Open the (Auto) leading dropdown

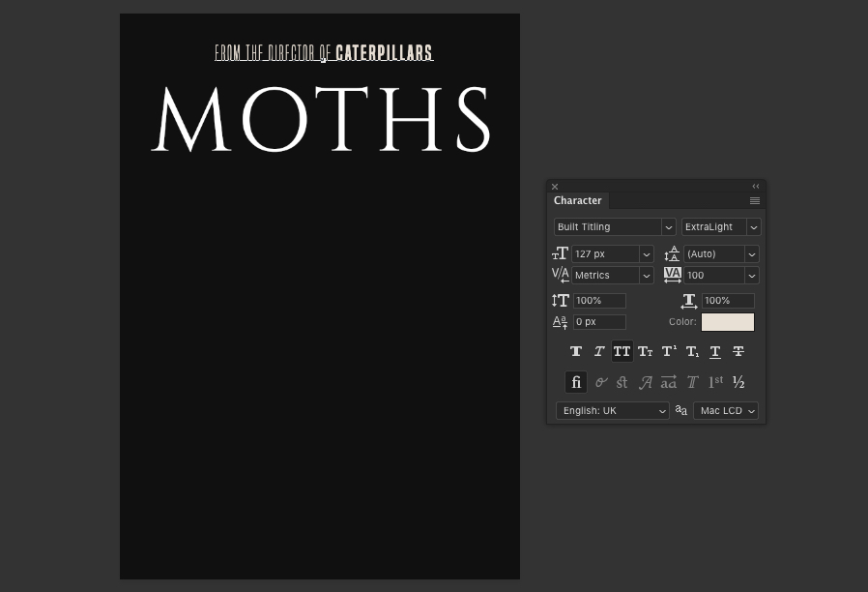click(752, 254)
